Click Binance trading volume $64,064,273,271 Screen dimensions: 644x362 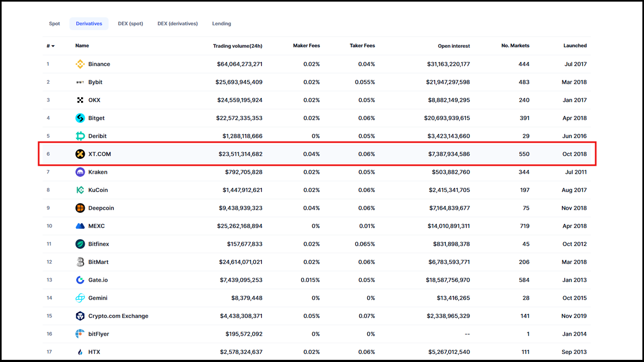point(240,64)
